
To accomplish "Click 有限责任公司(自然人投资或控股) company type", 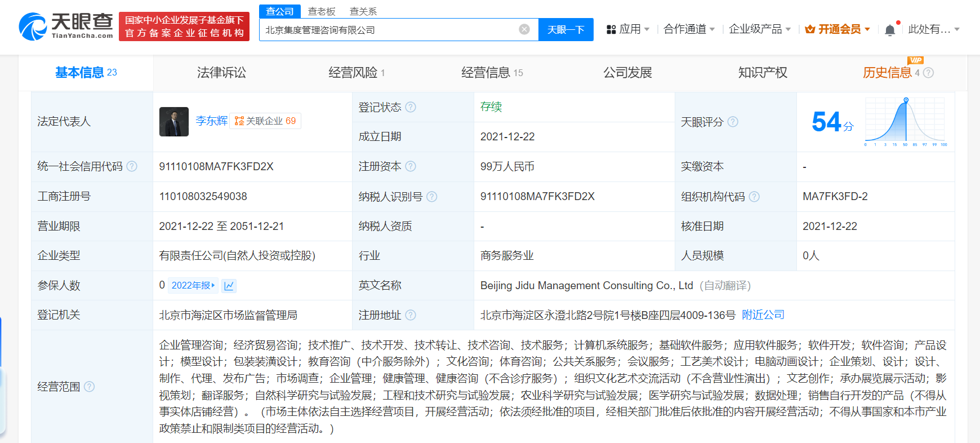I will pyautogui.click(x=237, y=256).
